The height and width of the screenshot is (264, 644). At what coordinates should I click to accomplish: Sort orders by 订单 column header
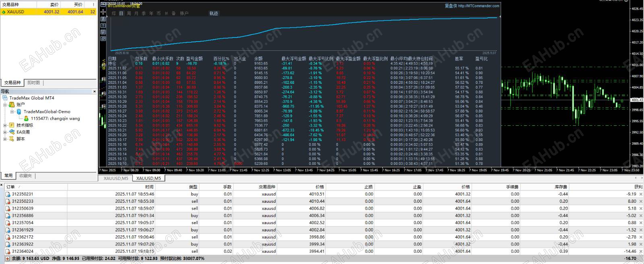[35, 187]
